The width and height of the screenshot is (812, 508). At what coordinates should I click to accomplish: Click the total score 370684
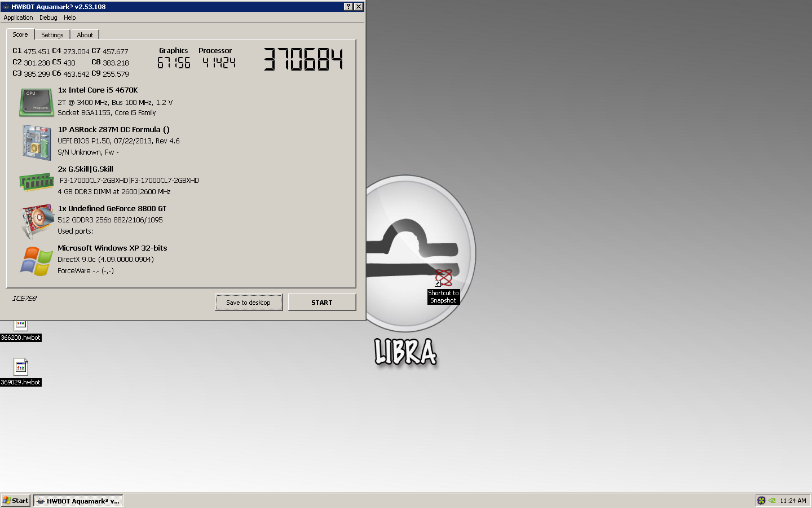tap(303, 59)
